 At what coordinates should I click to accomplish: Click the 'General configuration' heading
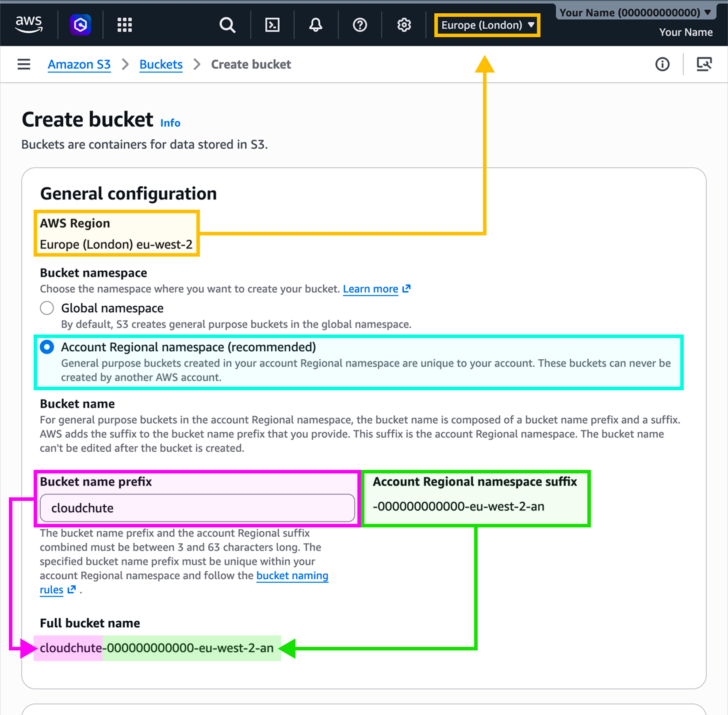tap(129, 194)
